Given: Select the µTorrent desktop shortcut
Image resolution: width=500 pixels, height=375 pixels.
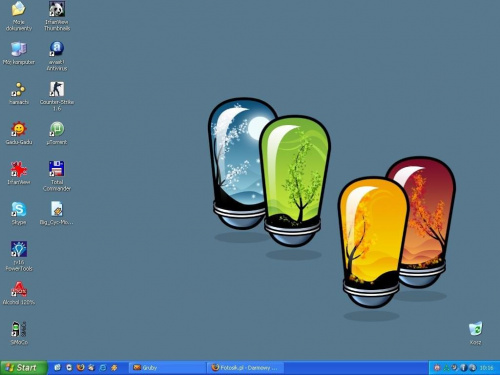Looking at the screenshot, I should click(57, 133).
